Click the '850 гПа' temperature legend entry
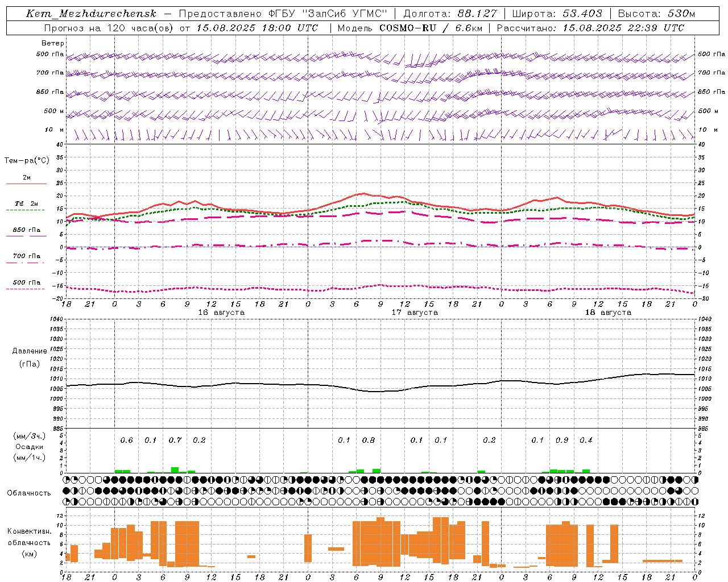Viewport: 728px width, 582px height. point(26,230)
